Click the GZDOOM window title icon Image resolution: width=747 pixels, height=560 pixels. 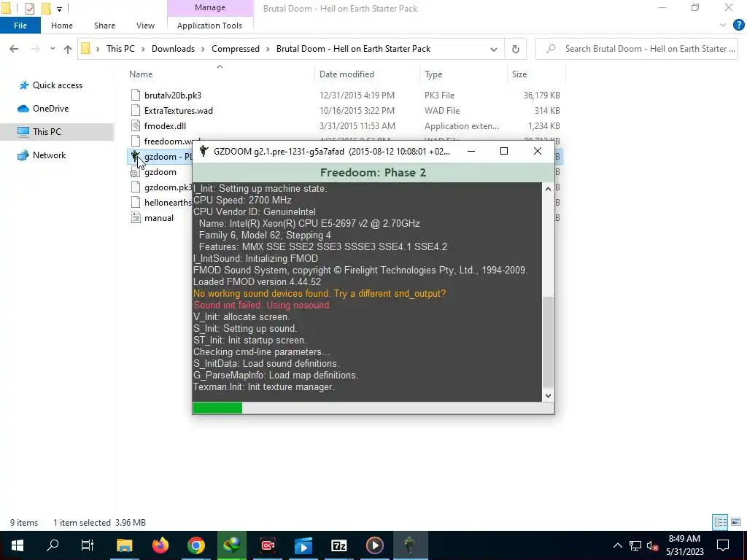204,152
